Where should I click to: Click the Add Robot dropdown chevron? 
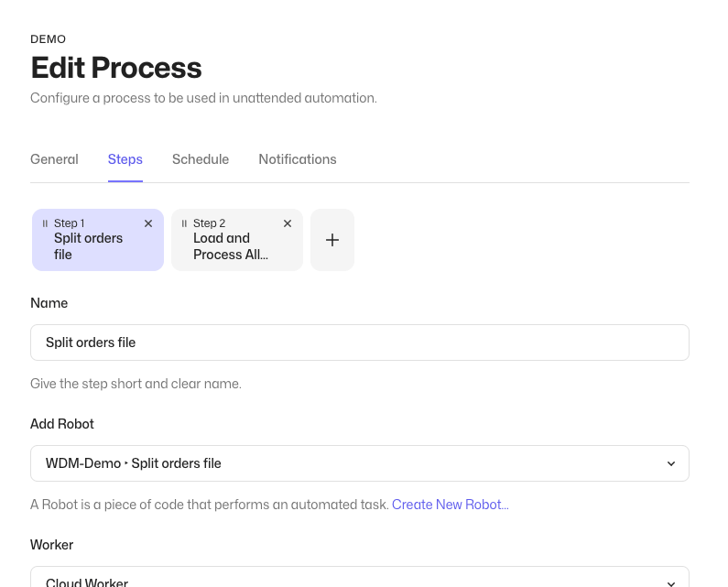pos(671,463)
